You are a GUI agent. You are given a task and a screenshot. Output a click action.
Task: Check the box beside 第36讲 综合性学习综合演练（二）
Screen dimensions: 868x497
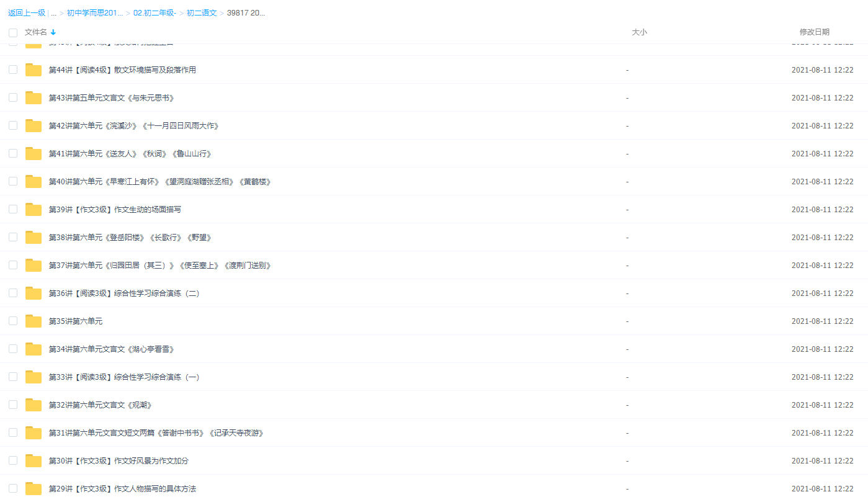point(13,293)
